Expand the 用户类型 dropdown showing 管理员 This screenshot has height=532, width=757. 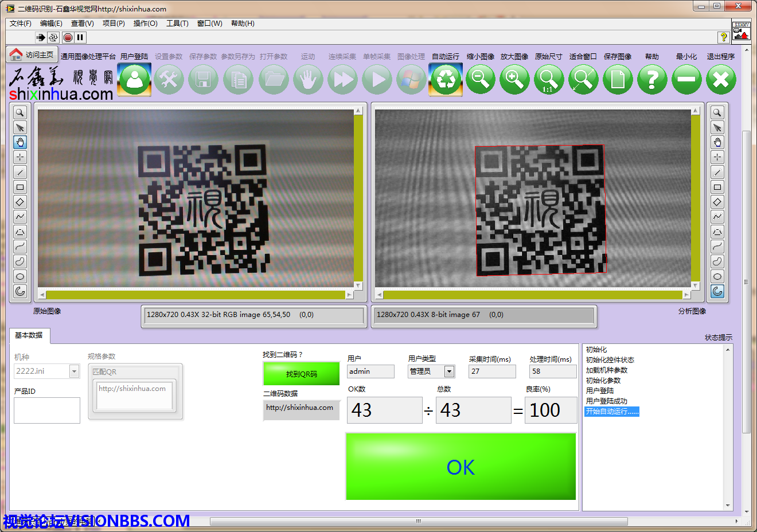pos(449,371)
